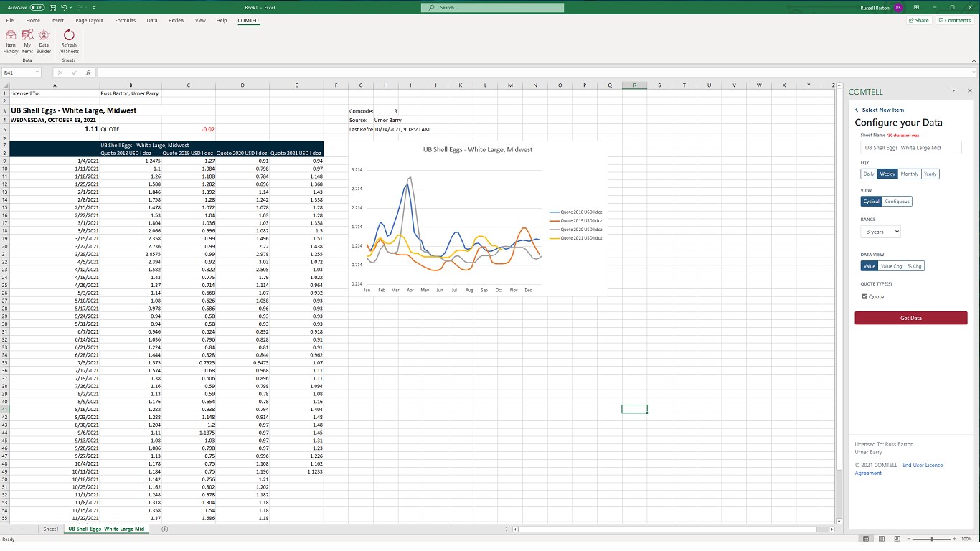
Task: Close the COMTELL task pane
Action: click(x=970, y=91)
